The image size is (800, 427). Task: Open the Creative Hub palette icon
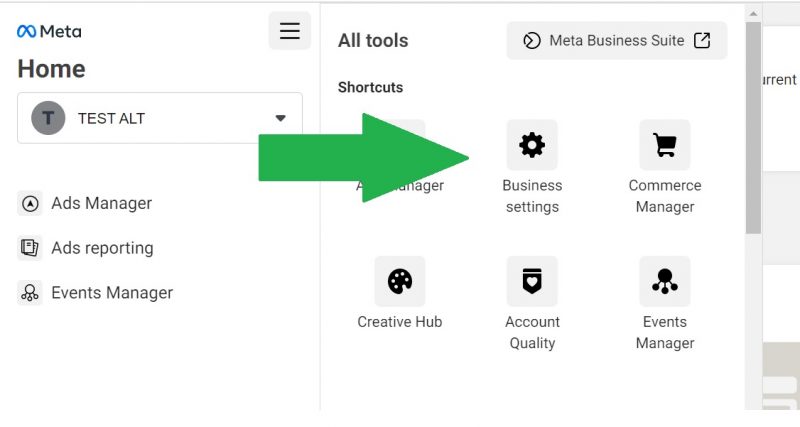[399, 281]
